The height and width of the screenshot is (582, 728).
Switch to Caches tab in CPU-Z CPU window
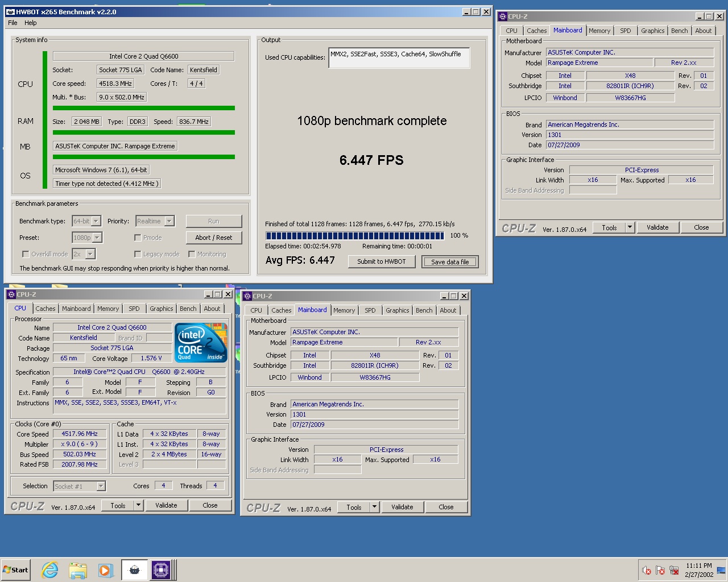tap(45, 309)
